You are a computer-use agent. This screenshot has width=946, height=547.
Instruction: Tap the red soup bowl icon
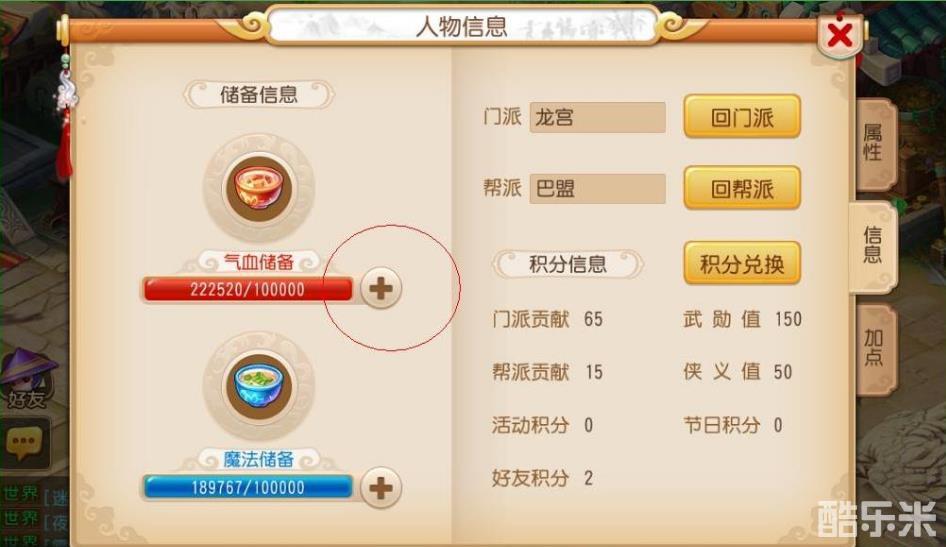pos(259,187)
